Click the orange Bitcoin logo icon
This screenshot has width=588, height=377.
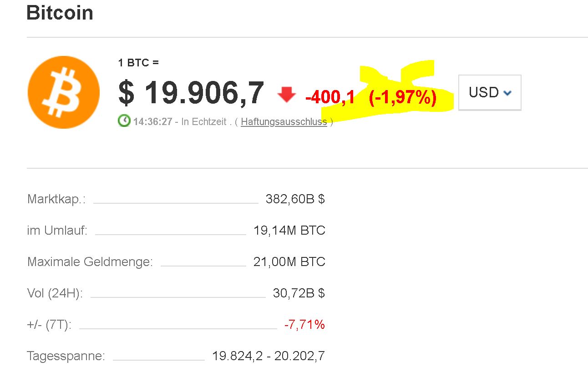coord(63,92)
